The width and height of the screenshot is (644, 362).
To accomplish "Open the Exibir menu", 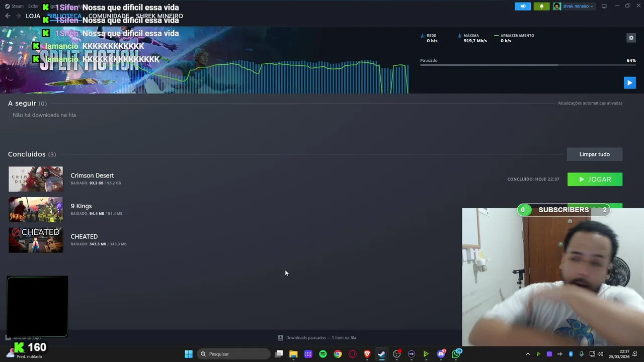I will (33, 6).
